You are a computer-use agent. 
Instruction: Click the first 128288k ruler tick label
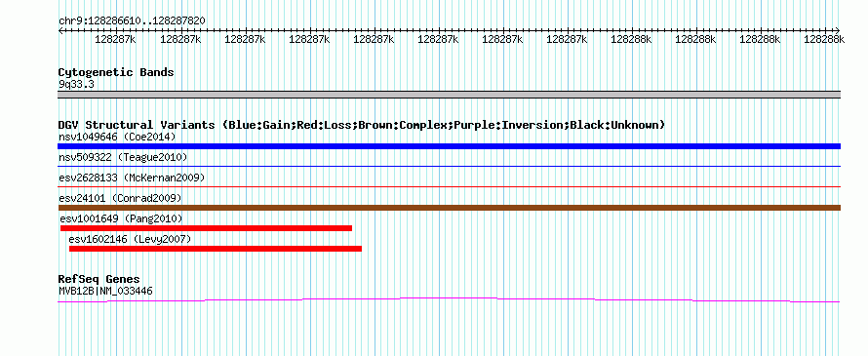point(630,39)
